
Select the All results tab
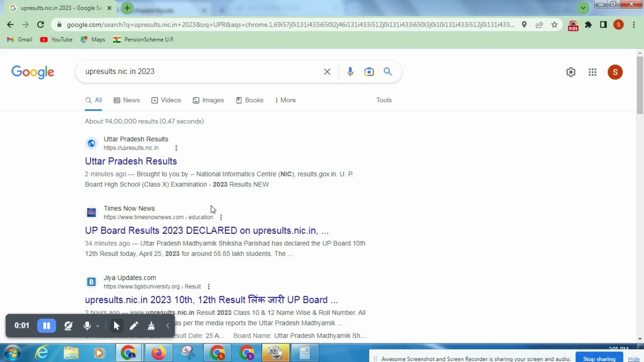pos(94,100)
